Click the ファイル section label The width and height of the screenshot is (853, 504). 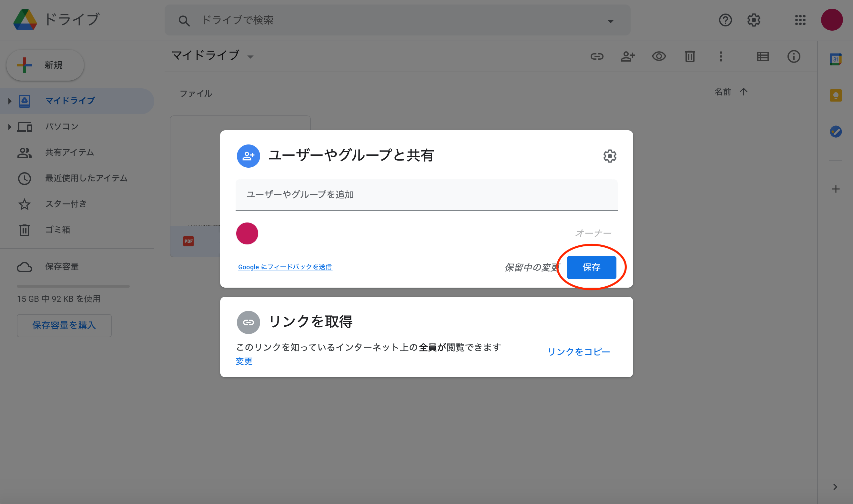click(196, 94)
